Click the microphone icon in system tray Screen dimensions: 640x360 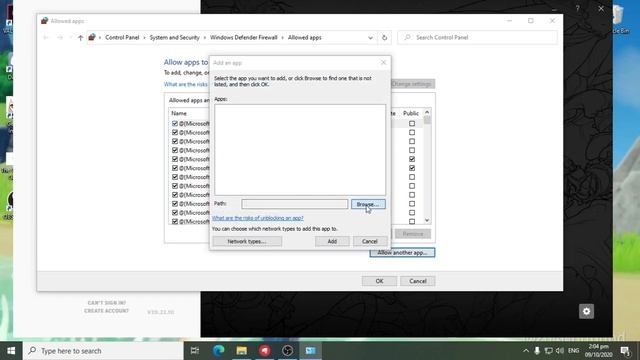[x=537, y=351]
